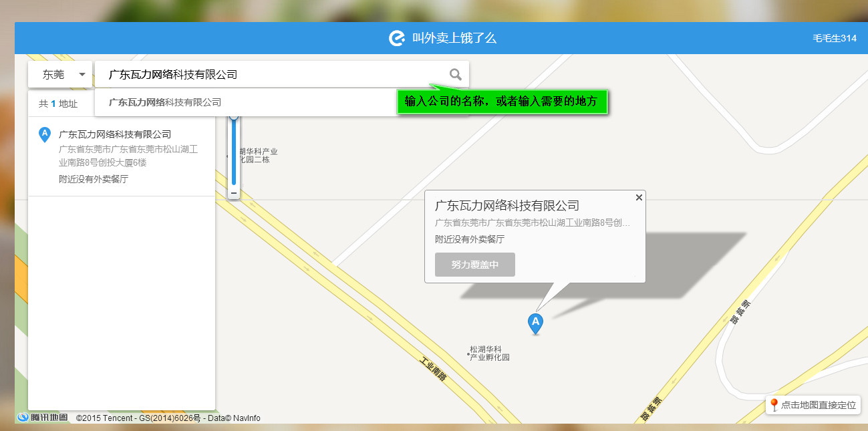Click the search magnifier icon
Viewport: 868px width, 431px height.
455,74
